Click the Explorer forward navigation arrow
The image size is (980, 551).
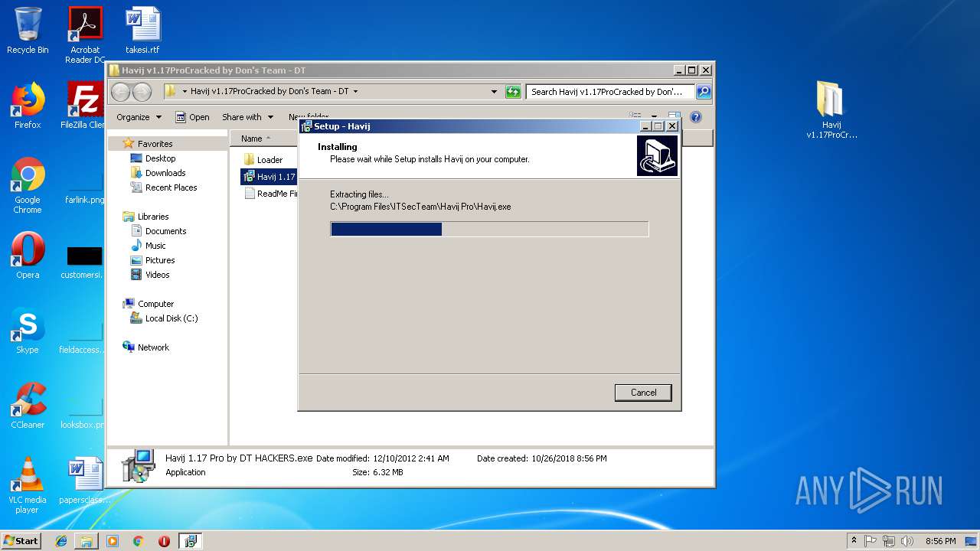[x=142, y=92]
